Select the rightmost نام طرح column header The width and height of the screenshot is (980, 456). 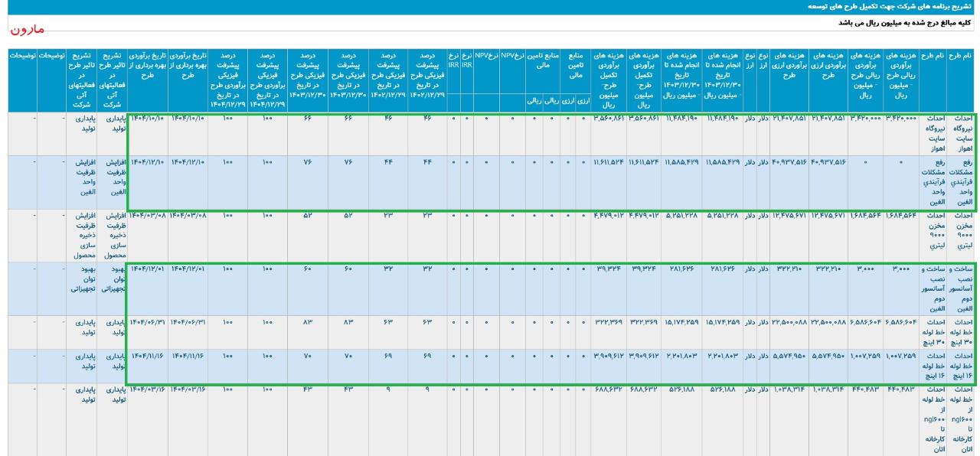pos(962,57)
